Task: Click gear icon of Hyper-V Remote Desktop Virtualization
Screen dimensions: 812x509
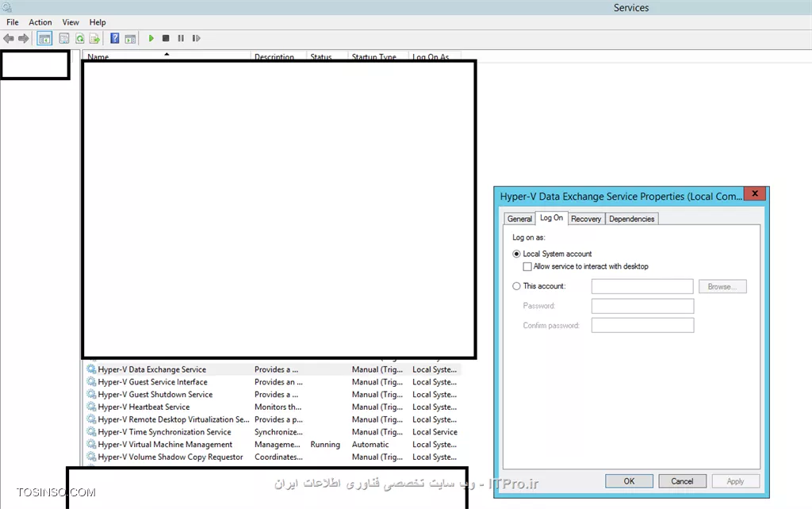Action: point(92,419)
